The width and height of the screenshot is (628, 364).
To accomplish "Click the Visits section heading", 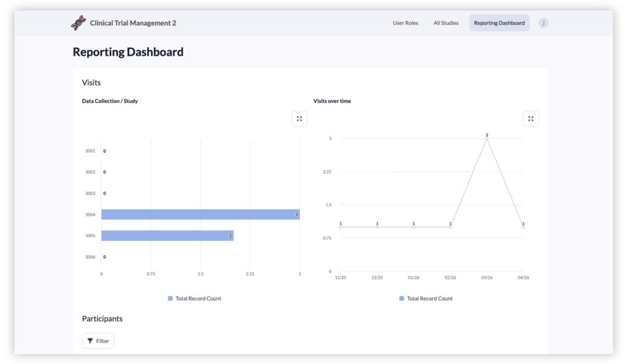I will point(91,82).
